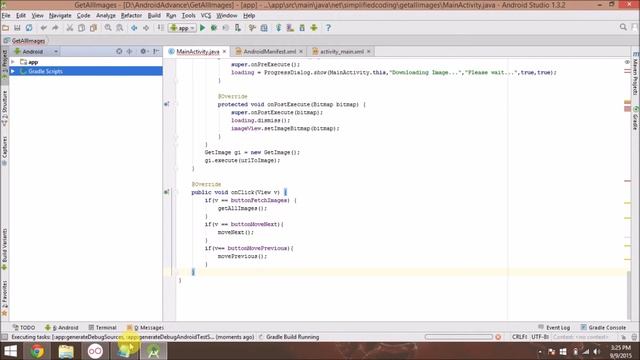Click the Forward navigation arrow icon
Viewport: 640px width, 360px height.
[146, 28]
